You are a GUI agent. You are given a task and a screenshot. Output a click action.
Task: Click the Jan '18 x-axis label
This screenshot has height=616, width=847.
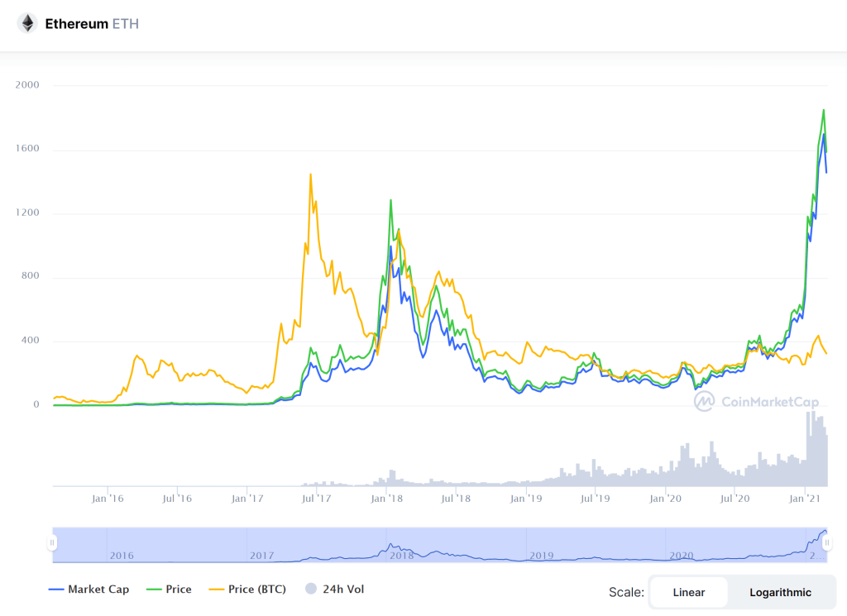(x=387, y=499)
